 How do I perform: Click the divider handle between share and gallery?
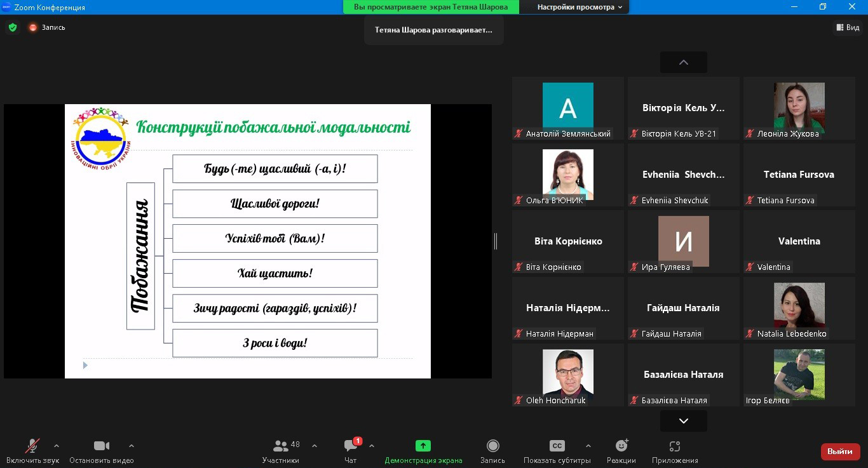pyautogui.click(x=496, y=241)
